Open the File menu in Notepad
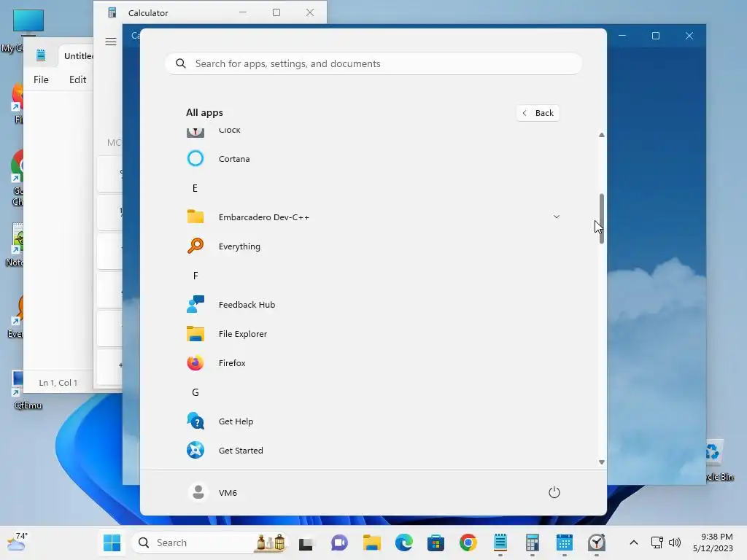 (41, 79)
